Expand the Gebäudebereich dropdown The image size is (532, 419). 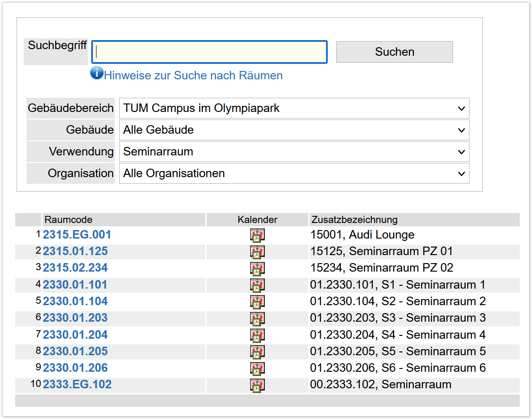(x=294, y=108)
